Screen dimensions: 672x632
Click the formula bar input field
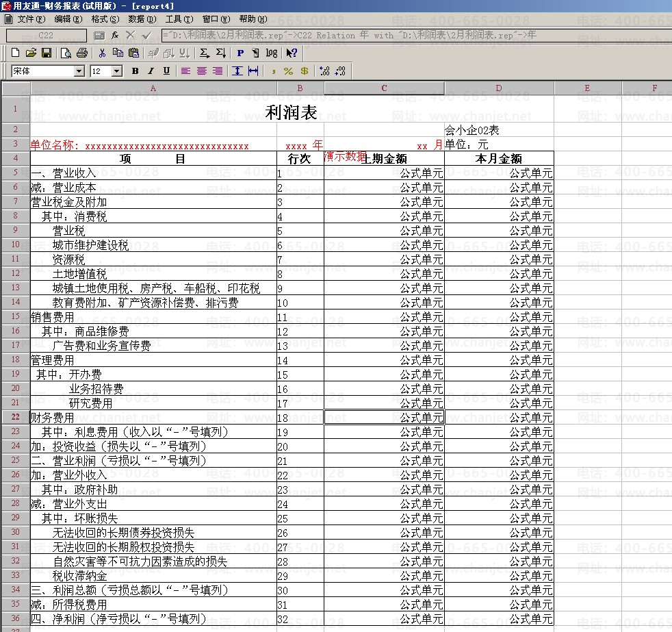pyautogui.click(x=415, y=35)
